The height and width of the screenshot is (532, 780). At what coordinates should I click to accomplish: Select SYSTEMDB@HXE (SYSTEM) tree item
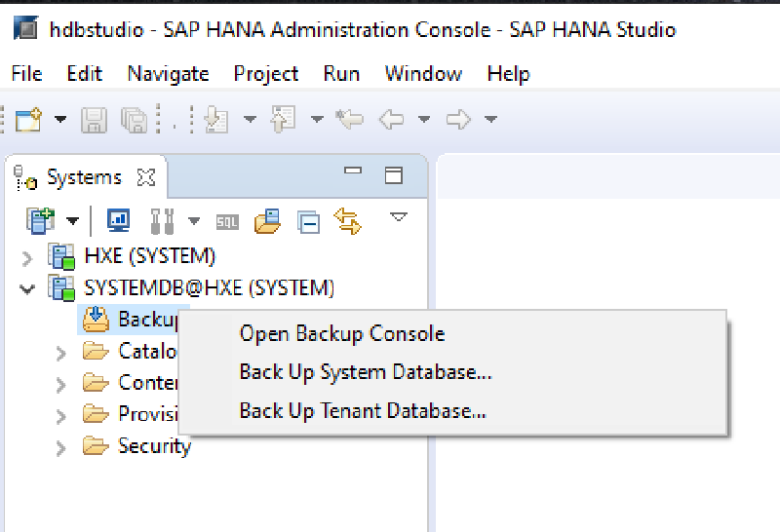coord(209,287)
